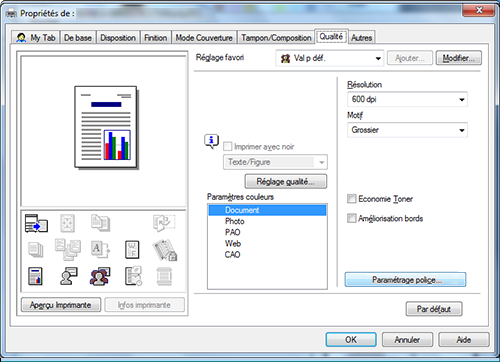Click the My Tab user face icon
The height and width of the screenshot is (362, 500).
tap(21, 38)
